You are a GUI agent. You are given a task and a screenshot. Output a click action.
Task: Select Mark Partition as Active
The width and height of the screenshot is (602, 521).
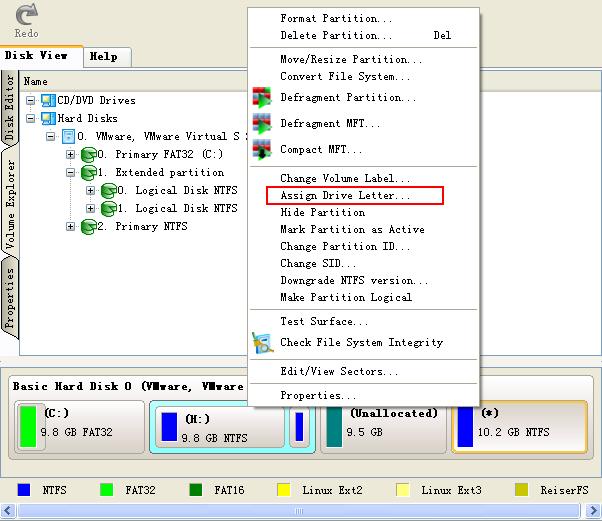[364, 229]
